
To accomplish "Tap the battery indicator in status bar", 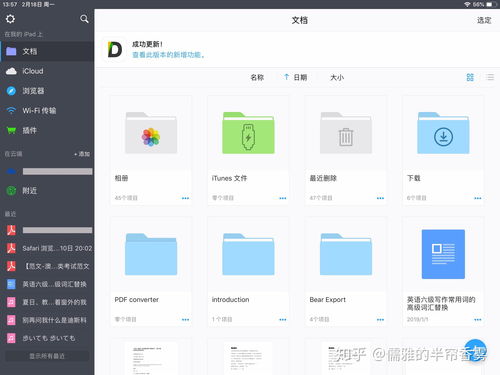I will pos(492,4).
